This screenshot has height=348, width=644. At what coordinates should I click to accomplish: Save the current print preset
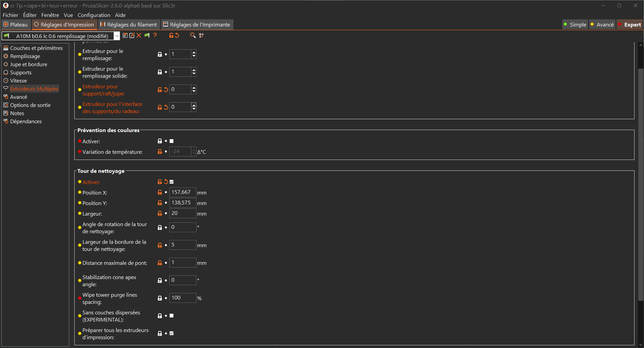(125, 35)
